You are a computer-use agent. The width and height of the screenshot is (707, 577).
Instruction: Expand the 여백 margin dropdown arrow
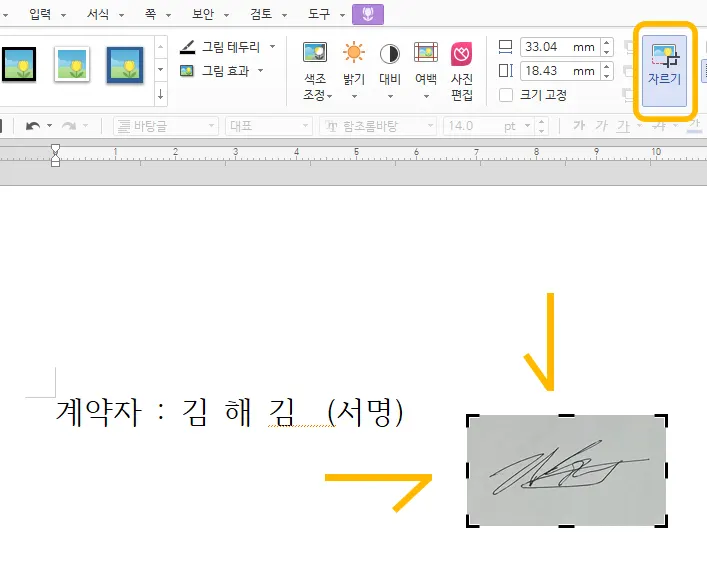(x=426, y=96)
